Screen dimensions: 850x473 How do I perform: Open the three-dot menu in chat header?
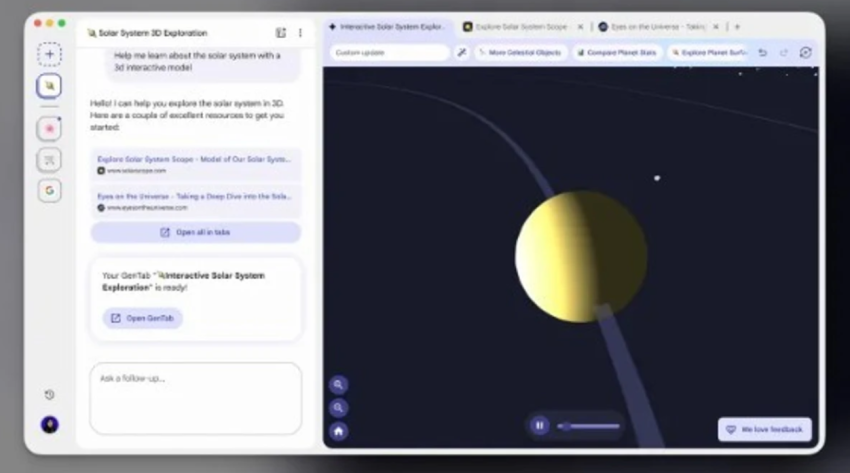300,33
